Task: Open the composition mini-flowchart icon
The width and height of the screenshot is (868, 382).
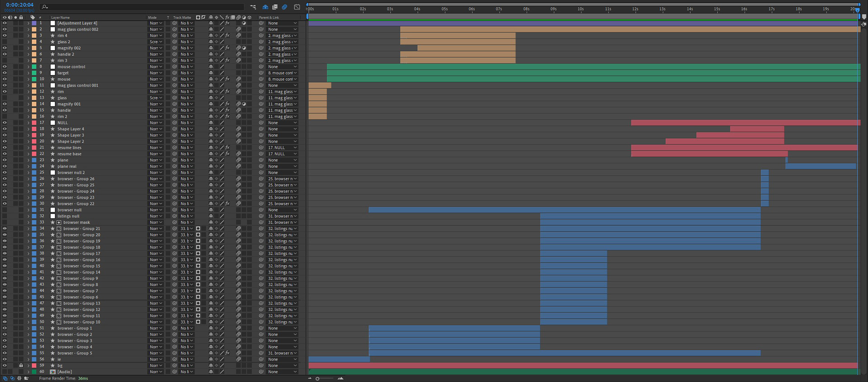Action: pyautogui.click(x=253, y=7)
